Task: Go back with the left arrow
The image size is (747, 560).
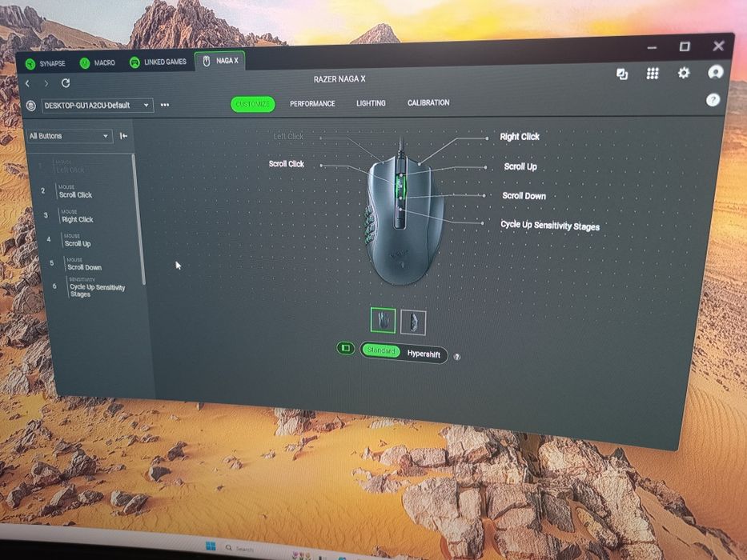Action: pyautogui.click(x=28, y=84)
